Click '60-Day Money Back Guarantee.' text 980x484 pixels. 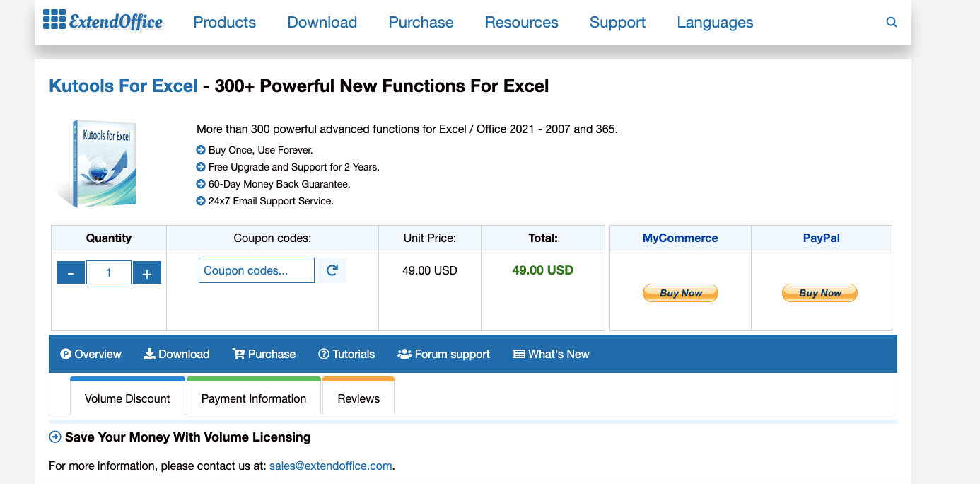pyautogui.click(x=279, y=184)
